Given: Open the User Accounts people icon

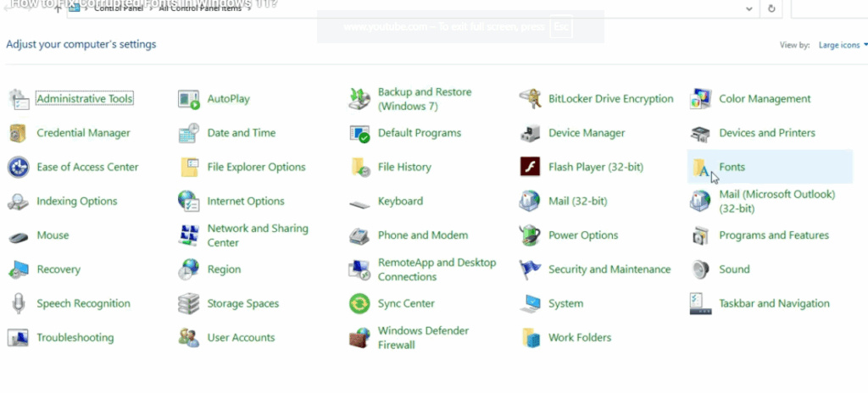Looking at the screenshot, I should (x=189, y=338).
